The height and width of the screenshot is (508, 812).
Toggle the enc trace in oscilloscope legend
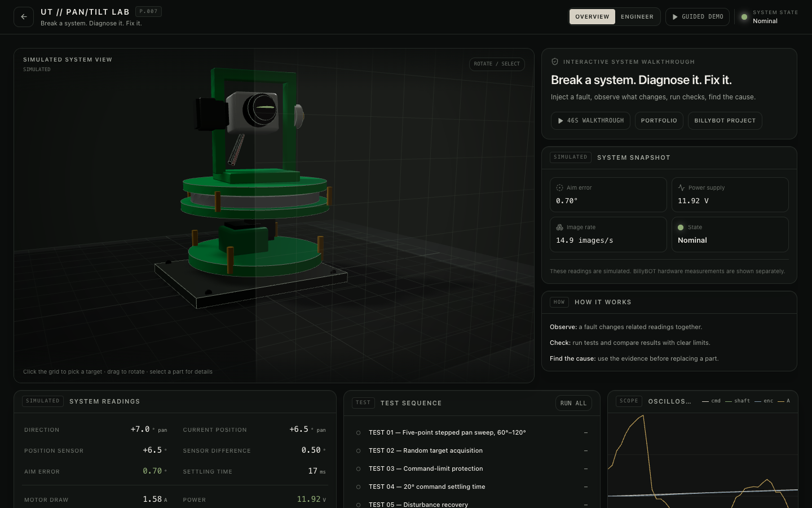click(x=764, y=401)
